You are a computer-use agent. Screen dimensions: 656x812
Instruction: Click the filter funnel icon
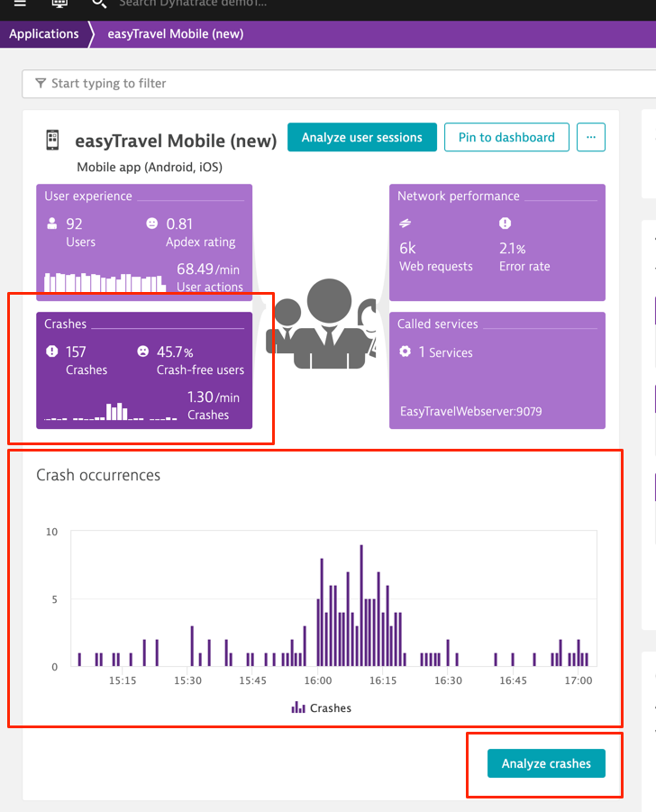(x=41, y=84)
